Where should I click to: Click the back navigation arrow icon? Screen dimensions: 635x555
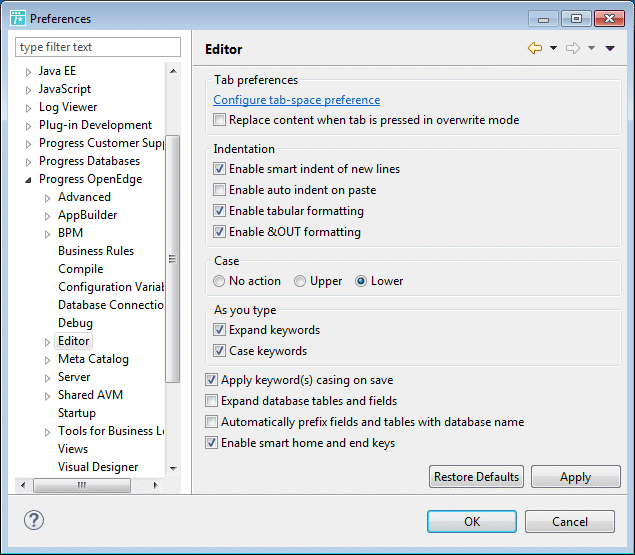(535, 48)
